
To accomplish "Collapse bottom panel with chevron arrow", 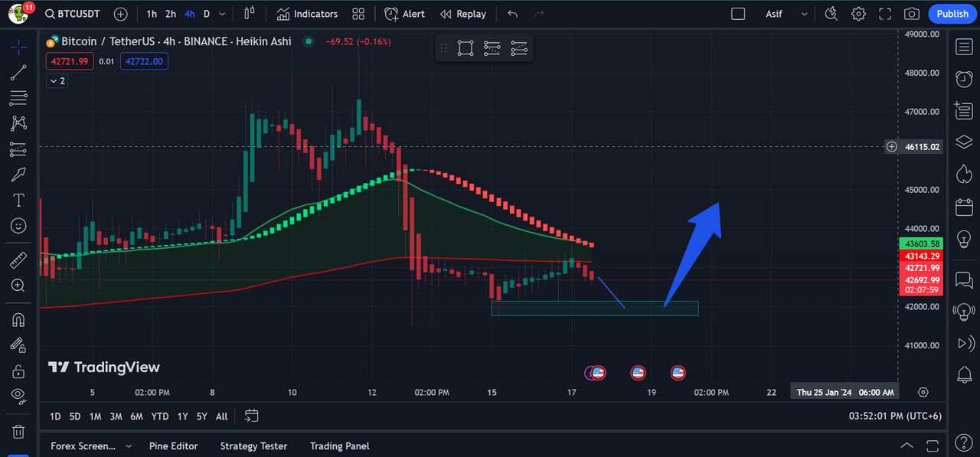I will click(906, 446).
